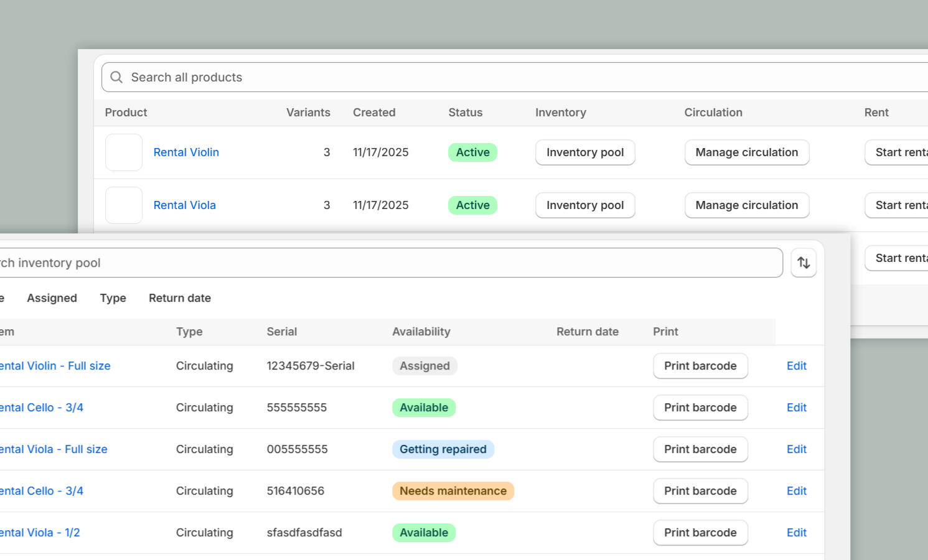Click the Needs maintenance status badge

click(452, 491)
